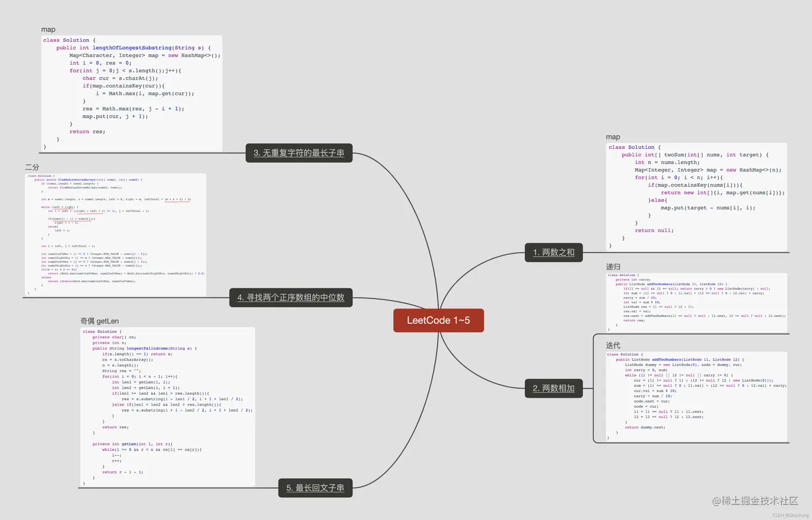Click line 'char cur = s.charAt(j);'
This screenshot has height=520, width=812.
coord(120,78)
